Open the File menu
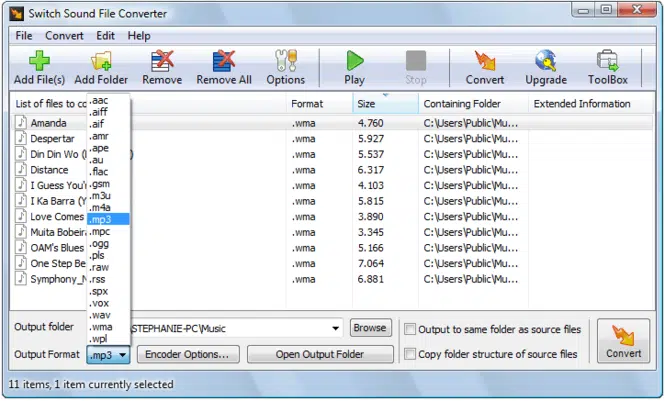The height and width of the screenshot is (401, 665). coord(24,36)
